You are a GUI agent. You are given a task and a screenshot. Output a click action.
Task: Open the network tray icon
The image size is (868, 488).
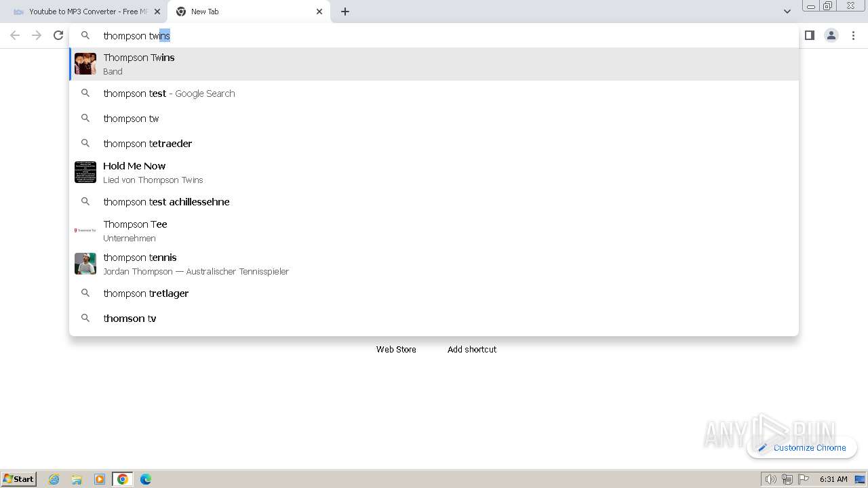(x=787, y=479)
